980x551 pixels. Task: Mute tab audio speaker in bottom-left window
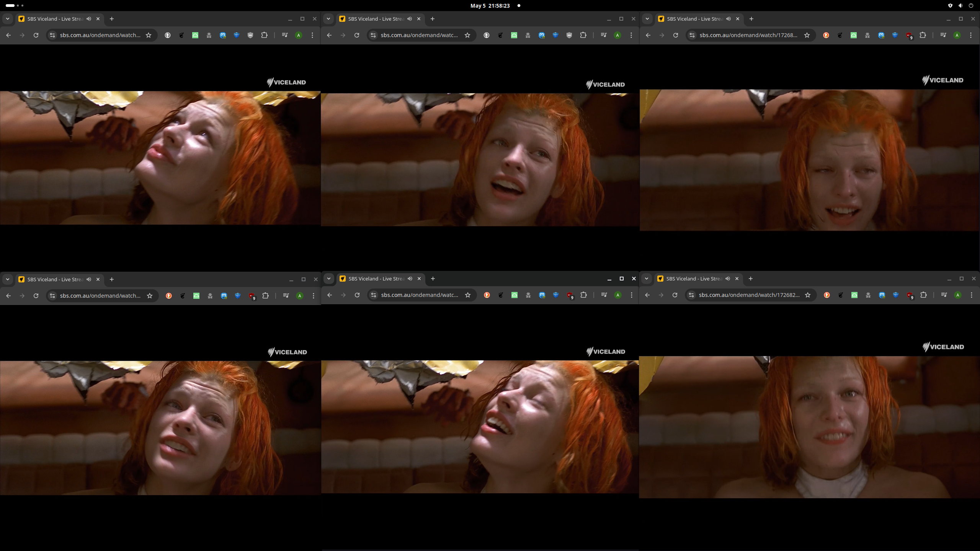(89, 279)
